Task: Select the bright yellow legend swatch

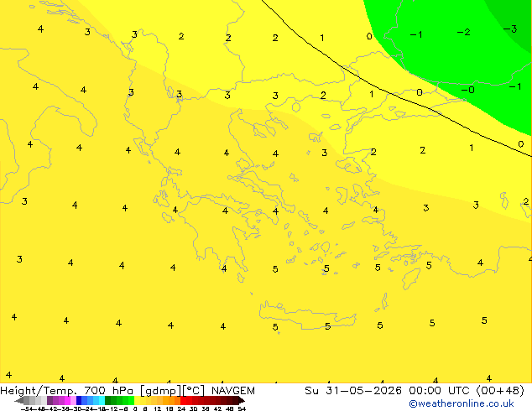Action: click(x=137, y=400)
